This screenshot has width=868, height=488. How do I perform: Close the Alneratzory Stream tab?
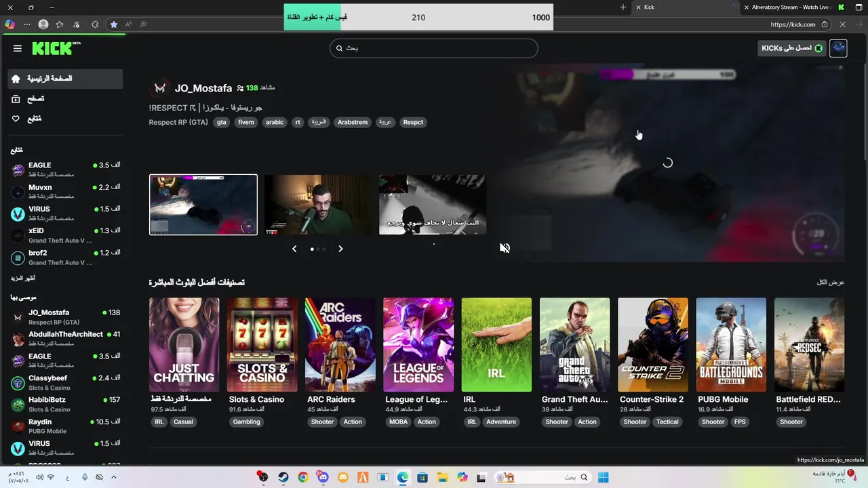click(747, 7)
